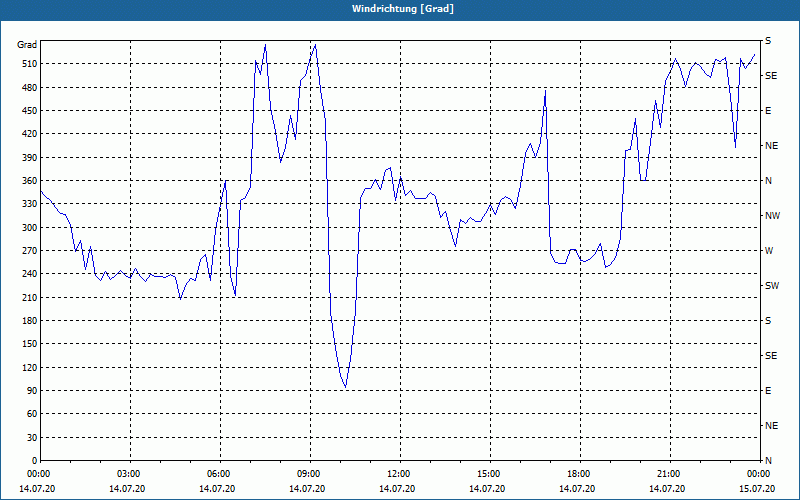This screenshot has height=500, width=800.
Task: Pick the 90 y-axis tick label
Action: click(x=31, y=390)
